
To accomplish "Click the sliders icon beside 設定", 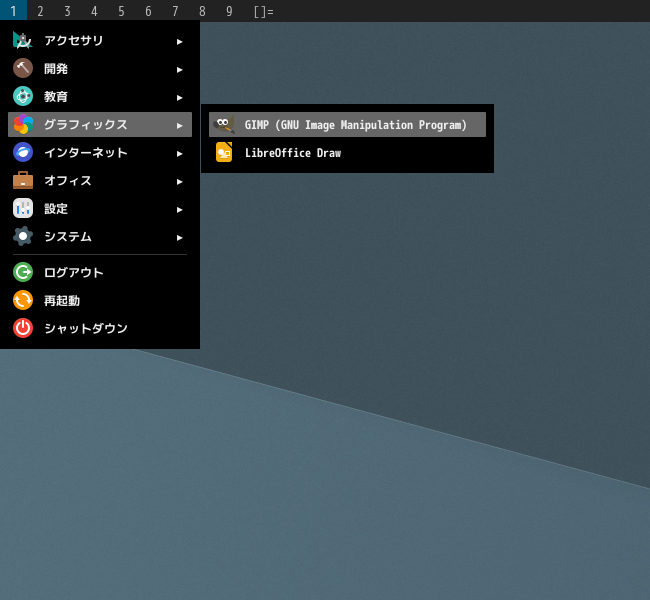I will click(23, 208).
